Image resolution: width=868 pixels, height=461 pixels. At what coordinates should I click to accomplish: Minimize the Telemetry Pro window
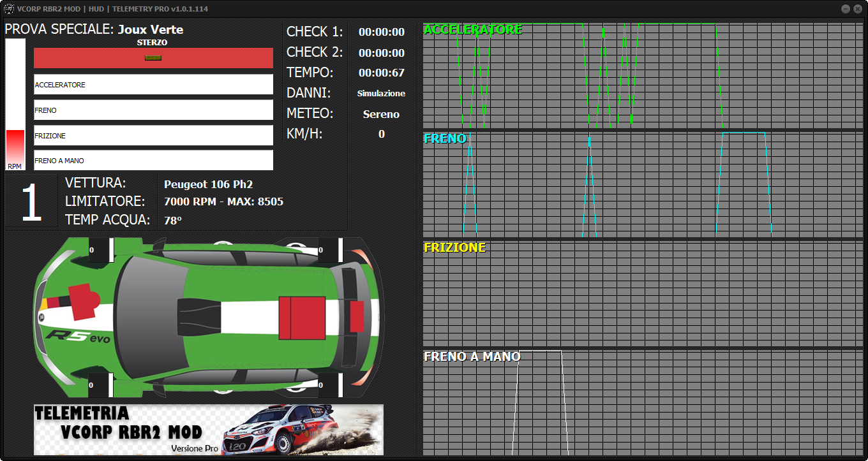[x=845, y=9]
